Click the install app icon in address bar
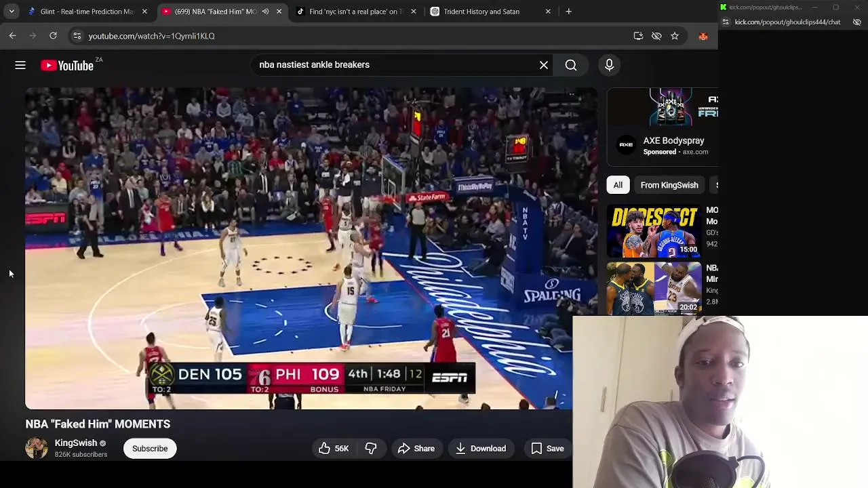 click(638, 36)
